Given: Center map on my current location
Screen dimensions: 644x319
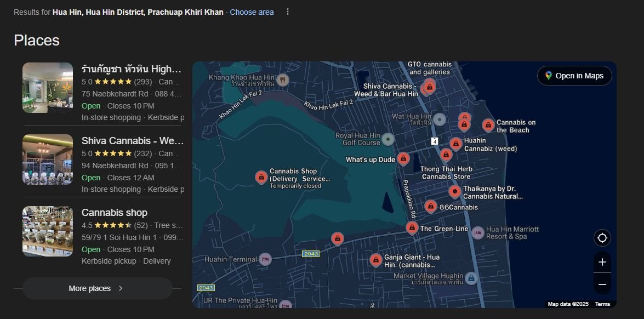Looking at the screenshot, I should (602, 238).
